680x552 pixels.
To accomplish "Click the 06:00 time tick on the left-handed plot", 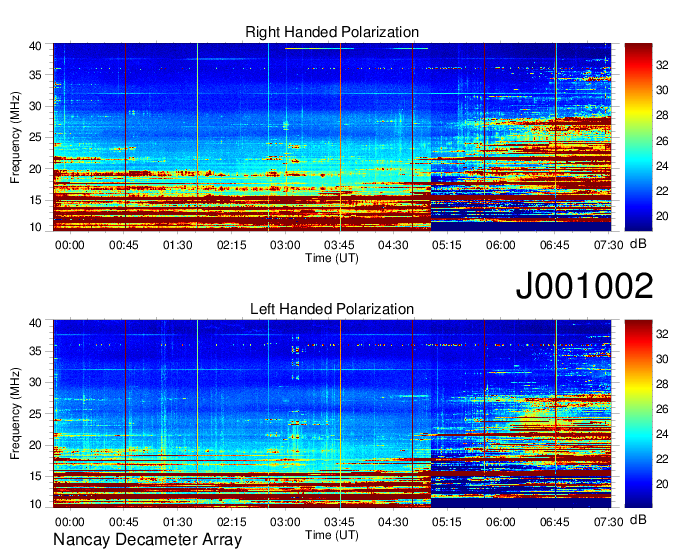I will tap(500, 522).
